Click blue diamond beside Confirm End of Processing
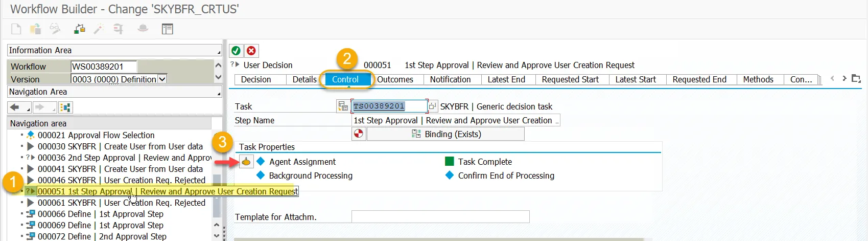 (x=450, y=175)
